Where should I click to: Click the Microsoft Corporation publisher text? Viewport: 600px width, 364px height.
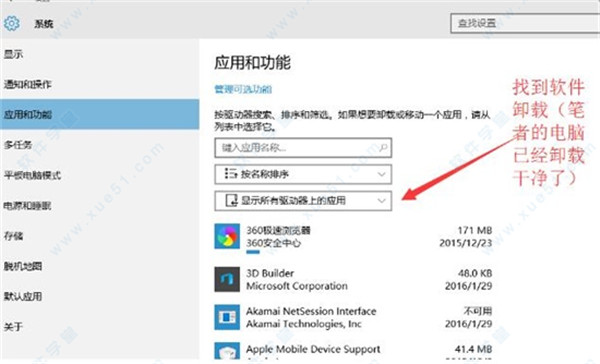[x=297, y=286]
